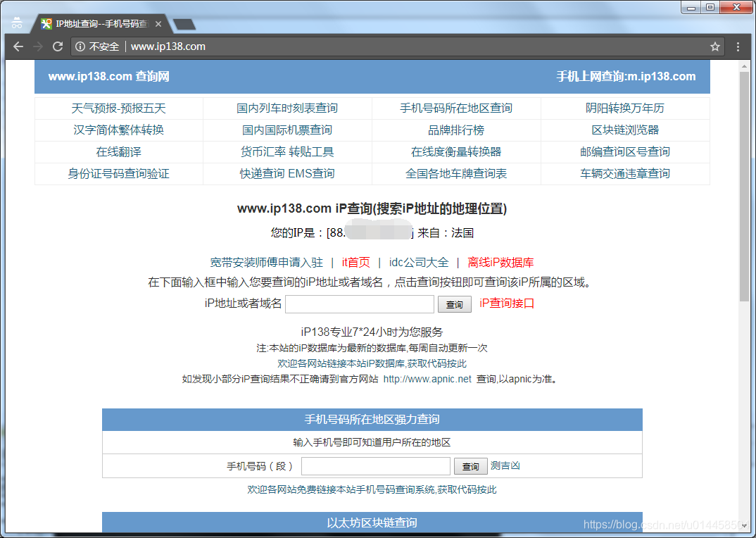
Task: Open 转贴工具 link
Action: (311, 152)
